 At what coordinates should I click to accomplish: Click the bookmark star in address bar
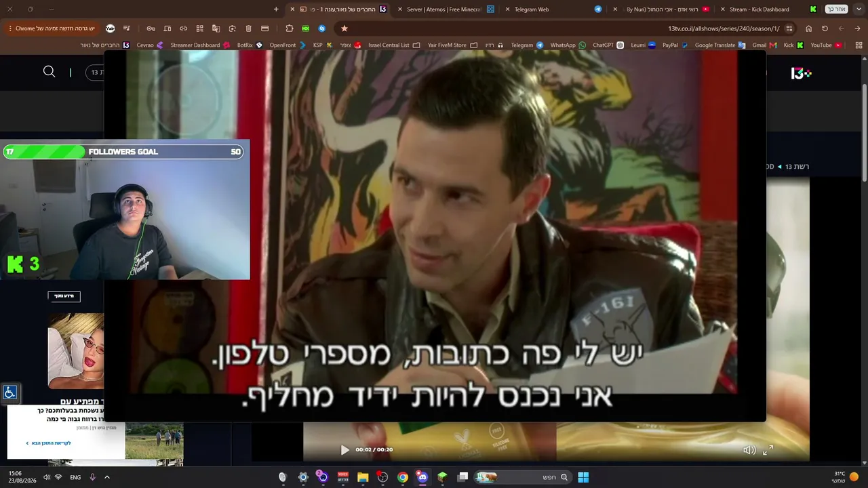(344, 28)
